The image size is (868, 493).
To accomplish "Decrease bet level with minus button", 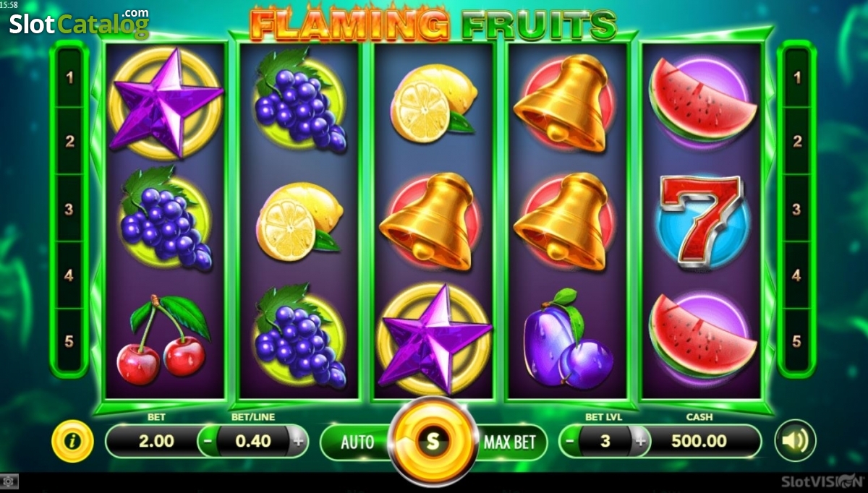I will [x=570, y=441].
